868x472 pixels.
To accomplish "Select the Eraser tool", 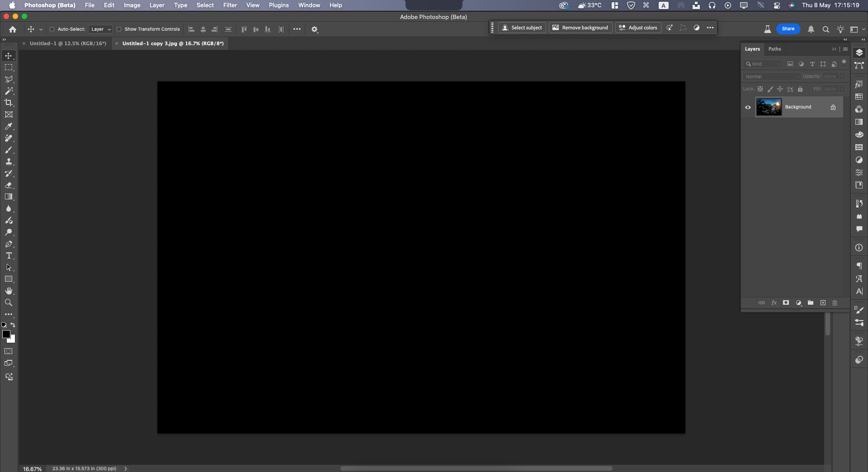I will point(9,185).
